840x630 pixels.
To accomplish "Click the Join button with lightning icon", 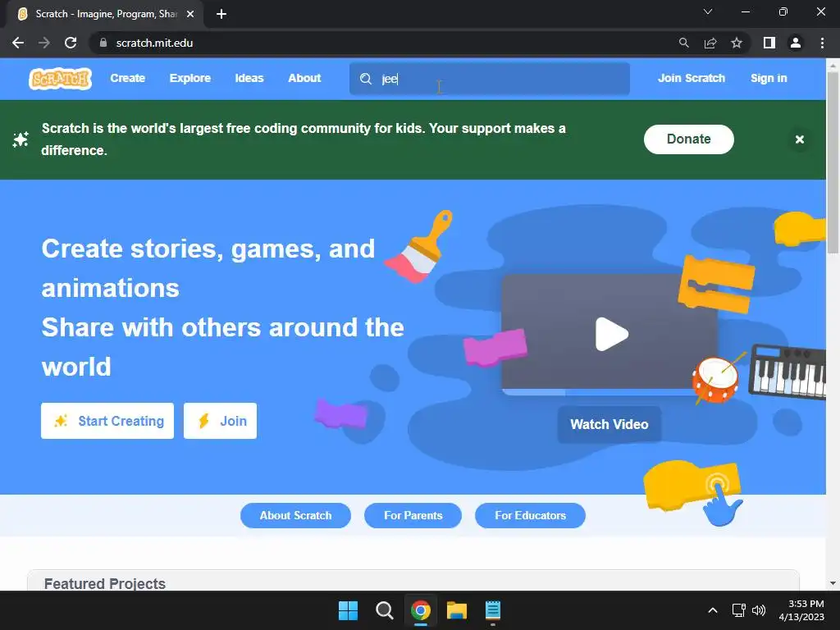I will tap(220, 421).
